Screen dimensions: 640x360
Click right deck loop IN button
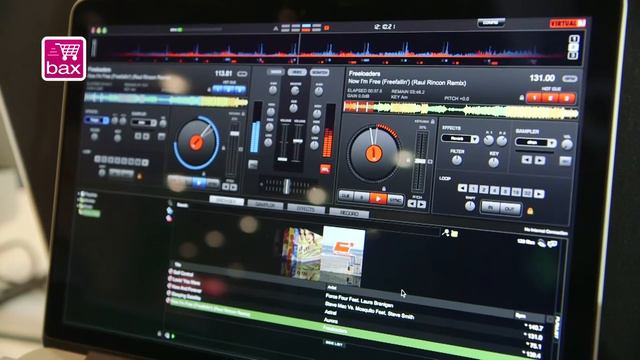pos(490,207)
